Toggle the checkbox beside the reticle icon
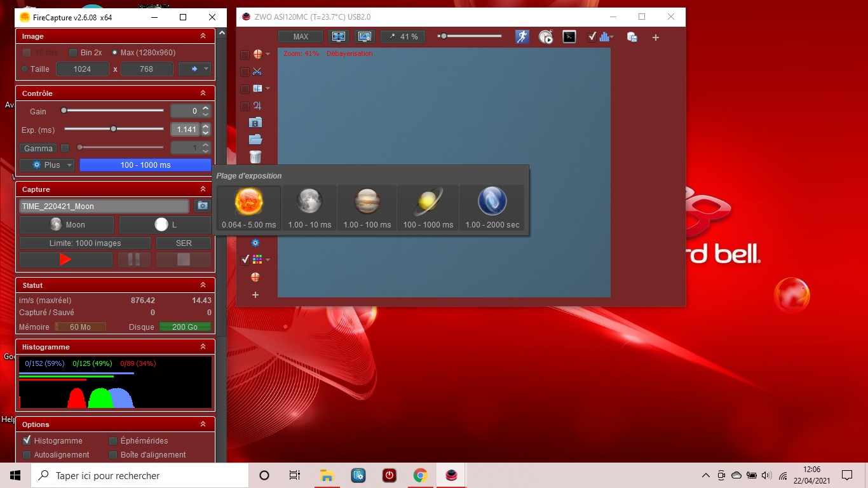The width and height of the screenshot is (868, 488). point(245,55)
